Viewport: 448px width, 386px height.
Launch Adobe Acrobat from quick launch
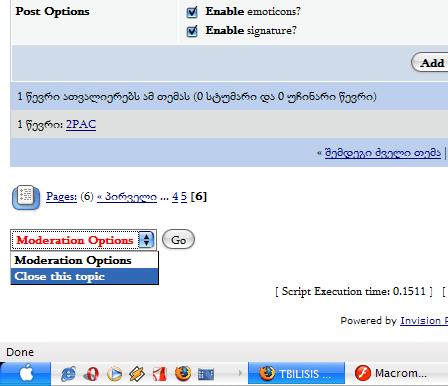pos(160,374)
